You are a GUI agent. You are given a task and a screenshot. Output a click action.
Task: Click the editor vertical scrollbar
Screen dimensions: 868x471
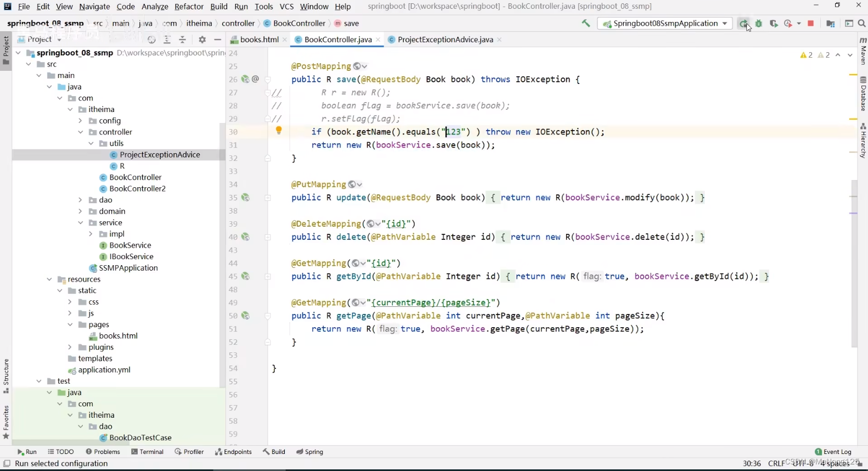(854, 263)
